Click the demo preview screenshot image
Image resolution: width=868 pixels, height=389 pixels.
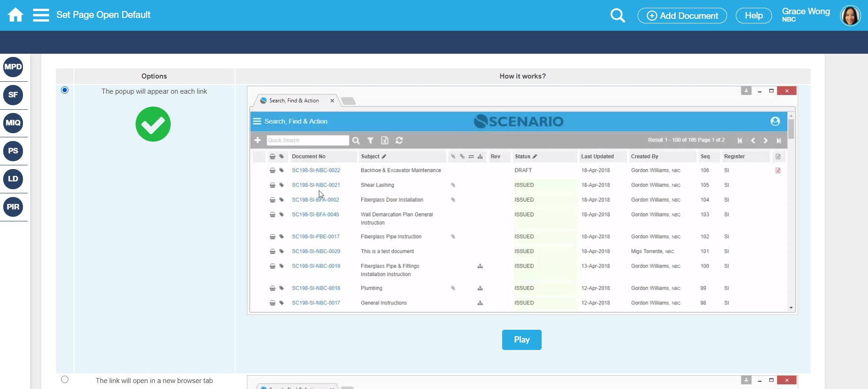click(x=522, y=200)
